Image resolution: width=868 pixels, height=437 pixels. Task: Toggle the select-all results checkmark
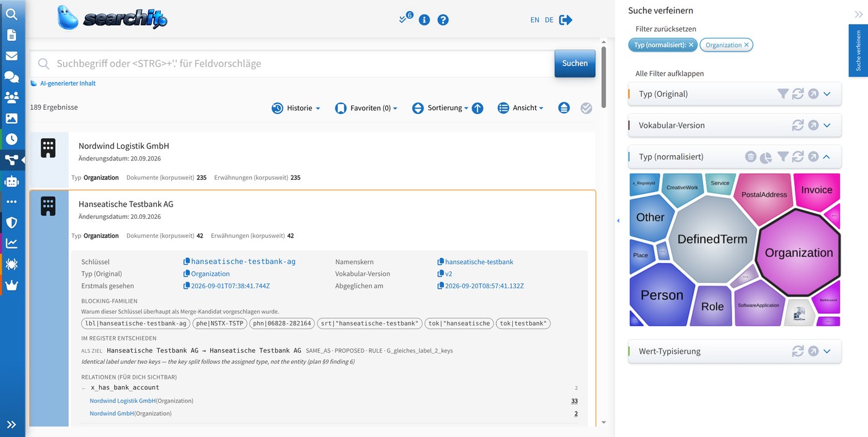(x=587, y=108)
